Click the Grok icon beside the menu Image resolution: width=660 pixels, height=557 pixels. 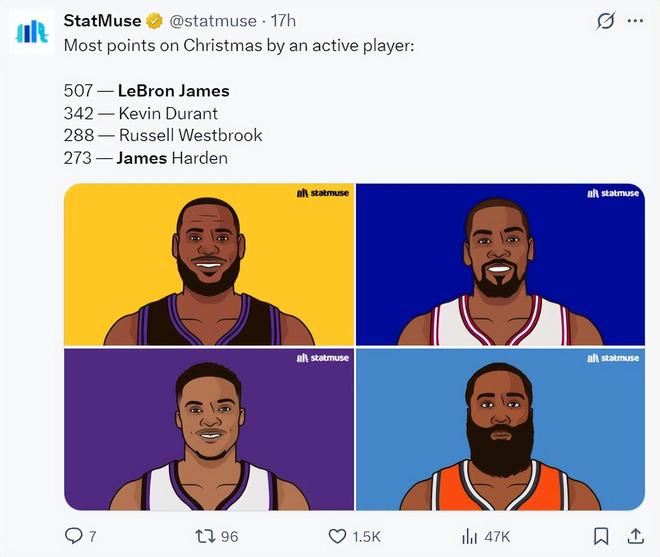tap(605, 21)
